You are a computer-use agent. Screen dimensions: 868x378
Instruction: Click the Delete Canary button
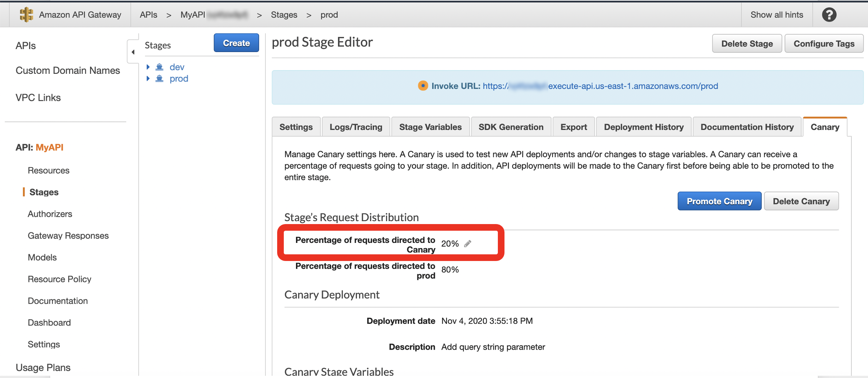(801, 201)
